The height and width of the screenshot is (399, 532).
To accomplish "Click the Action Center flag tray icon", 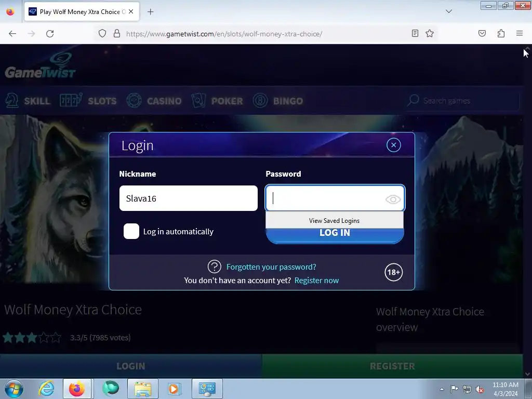I will [454, 389].
